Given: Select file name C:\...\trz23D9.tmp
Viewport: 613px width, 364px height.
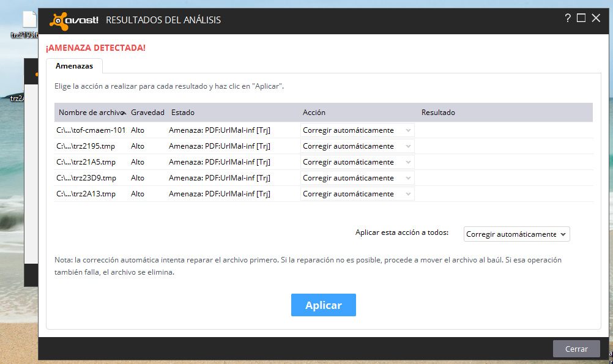Looking at the screenshot, I should tap(86, 178).
